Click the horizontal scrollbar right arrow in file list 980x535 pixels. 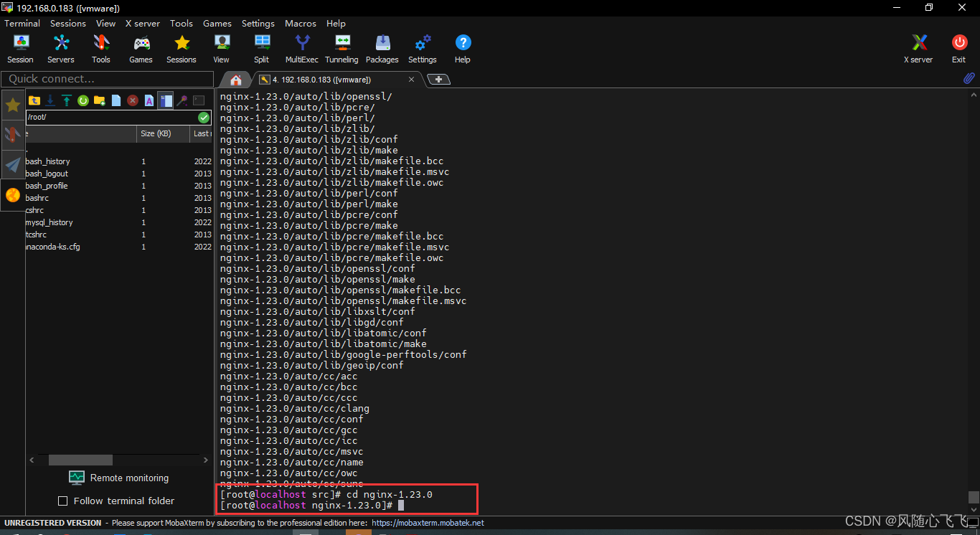[206, 460]
